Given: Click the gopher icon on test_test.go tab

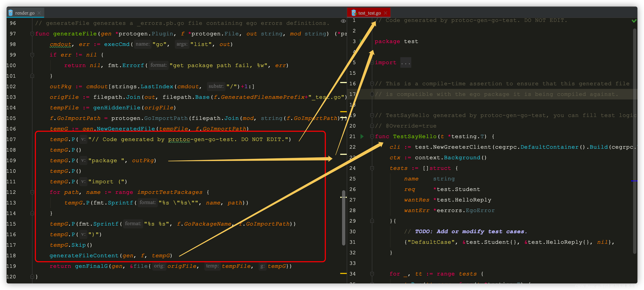Looking at the screenshot, I should pos(354,13).
